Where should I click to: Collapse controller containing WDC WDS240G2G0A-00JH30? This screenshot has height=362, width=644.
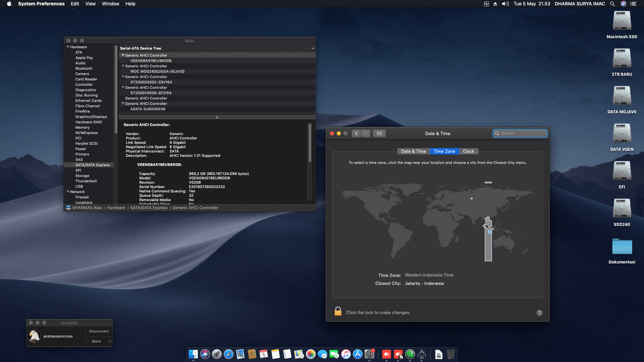point(123,66)
